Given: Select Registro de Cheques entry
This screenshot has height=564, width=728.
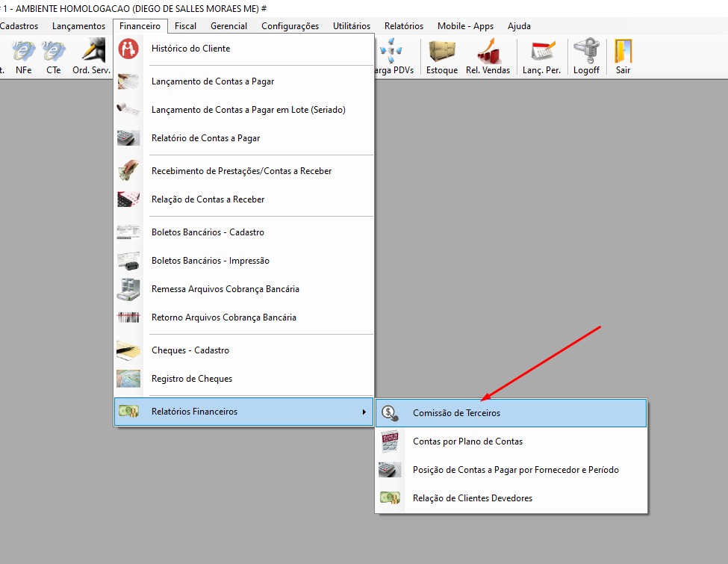Looking at the screenshot, I should tap(243, 379).
